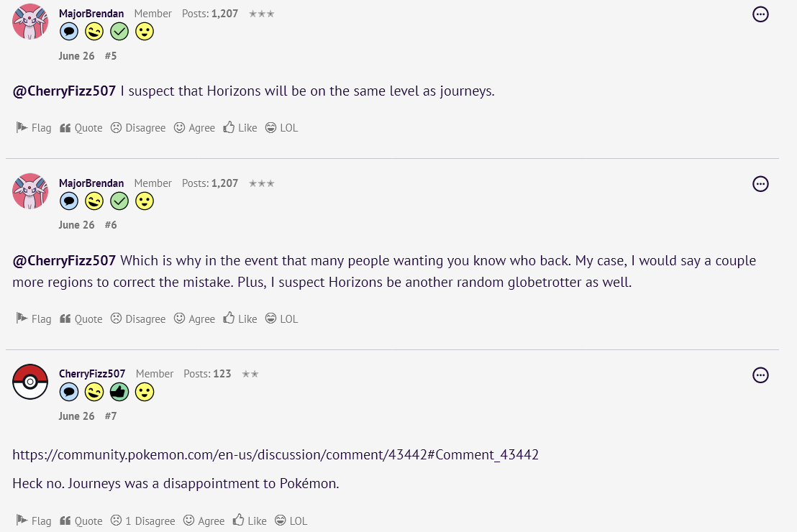Click CherryFizz507's Pokéball avatar
Viewport: 797px width, 532px height.
click(30, 382)
